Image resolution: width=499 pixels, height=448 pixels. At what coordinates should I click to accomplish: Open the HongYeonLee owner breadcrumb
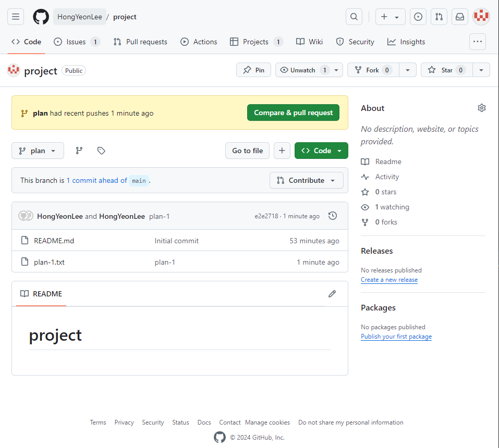pos(80,17)
